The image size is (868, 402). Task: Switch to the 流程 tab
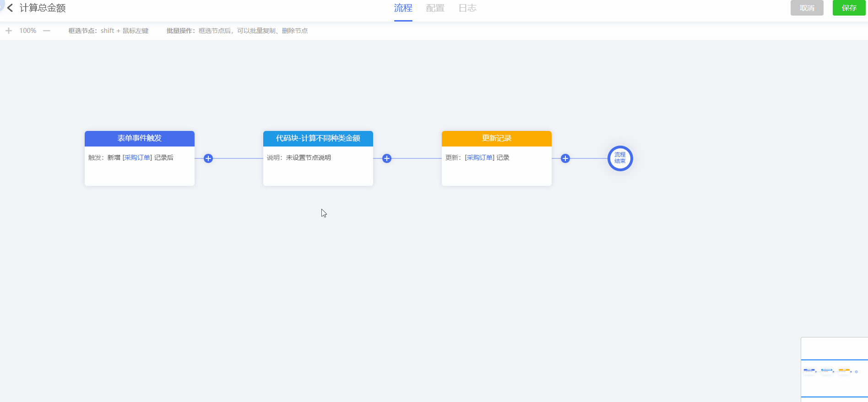403,8
